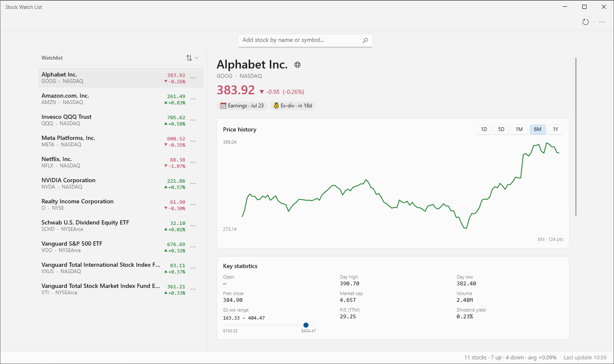
Task: Click the Day low 382.40 value
Action: point(466,284)
